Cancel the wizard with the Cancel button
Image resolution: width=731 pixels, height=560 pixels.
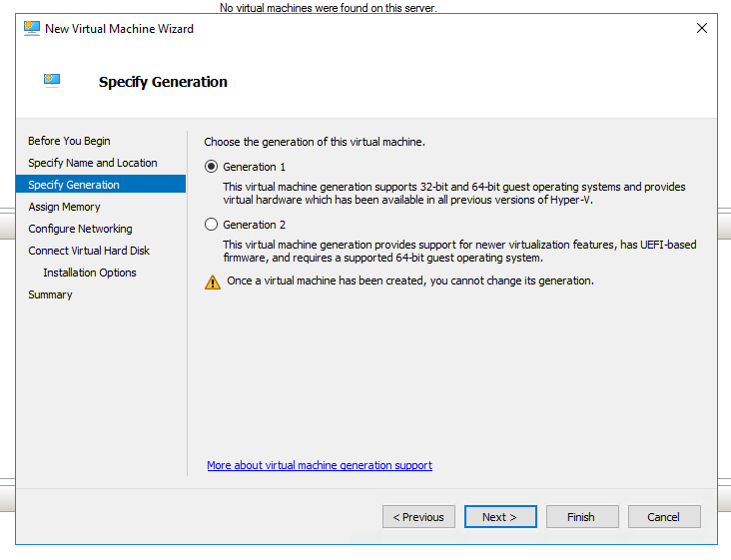(x=664, y=517)
